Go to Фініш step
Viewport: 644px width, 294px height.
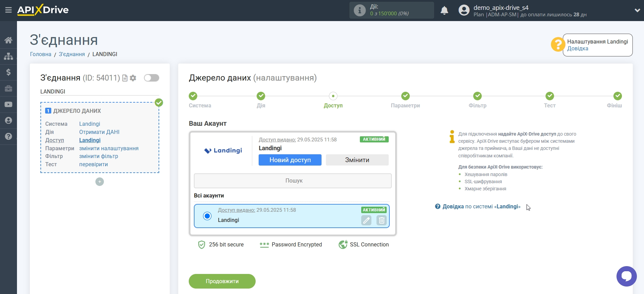pyautogui.click(x=618, y=96)
